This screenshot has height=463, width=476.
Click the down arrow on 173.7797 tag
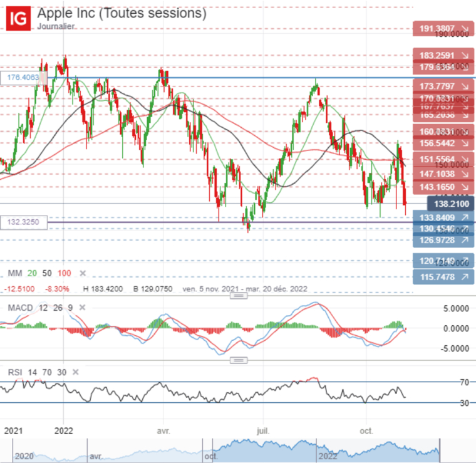(x=465, y=86)
